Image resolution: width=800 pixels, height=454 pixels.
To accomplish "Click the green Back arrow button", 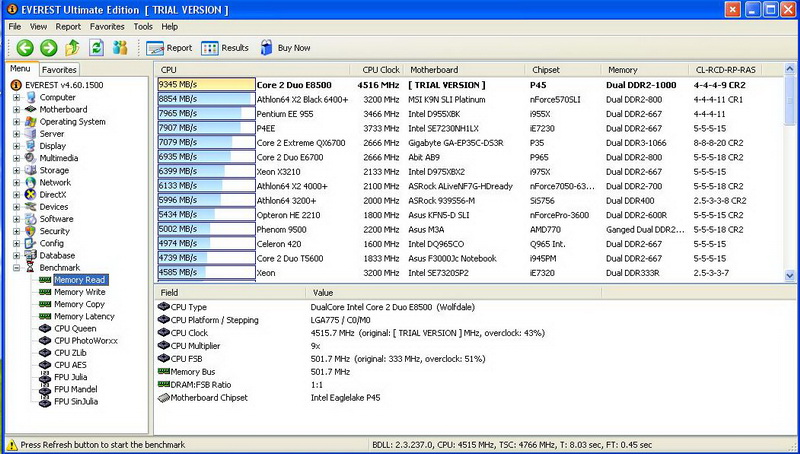I will click(24, 48).
